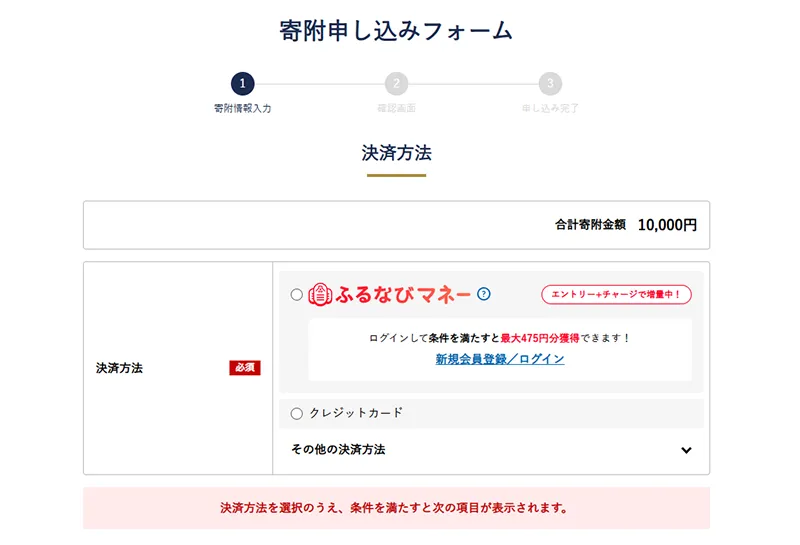Click the 寄附申し込みフォーム page title

(396, 31)
